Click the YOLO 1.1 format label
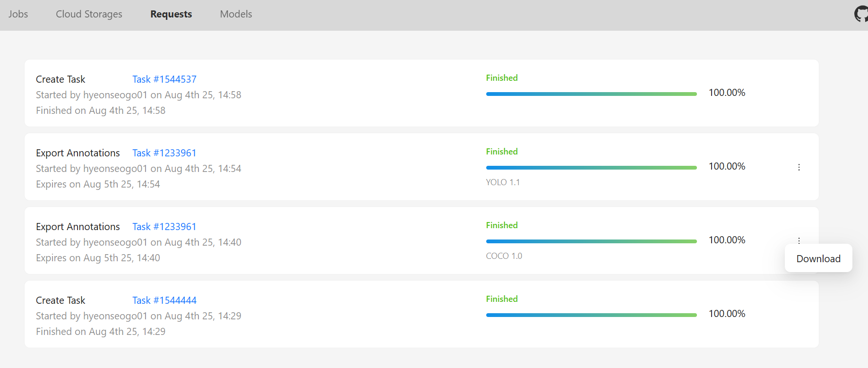The height and width of the screenshot is (368, 868). coord(503,182)
